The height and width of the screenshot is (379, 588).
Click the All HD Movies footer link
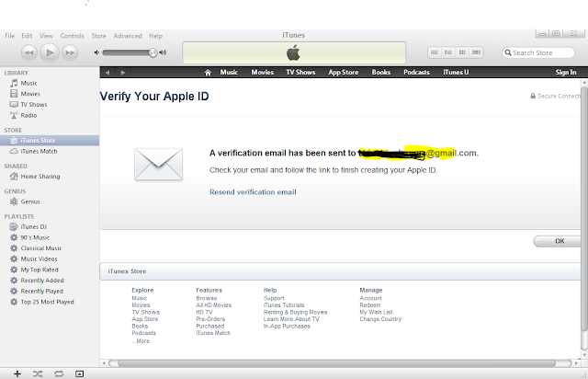[214, 305]
